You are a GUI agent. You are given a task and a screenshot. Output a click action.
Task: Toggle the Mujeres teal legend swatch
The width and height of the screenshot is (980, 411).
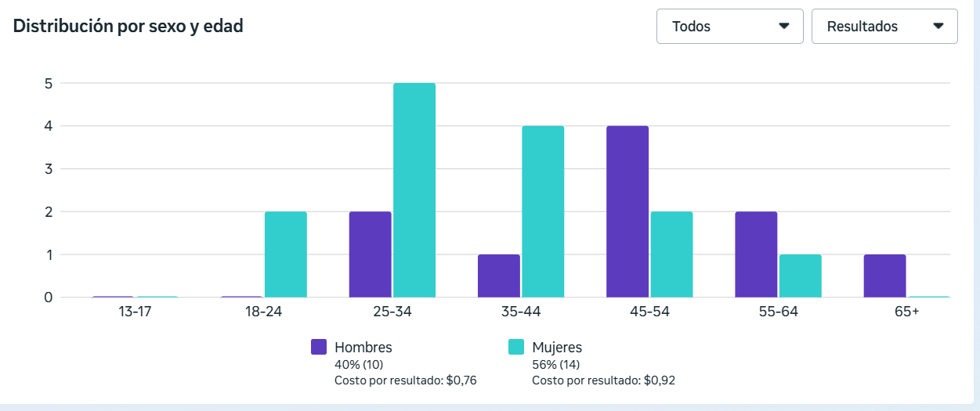516,347
